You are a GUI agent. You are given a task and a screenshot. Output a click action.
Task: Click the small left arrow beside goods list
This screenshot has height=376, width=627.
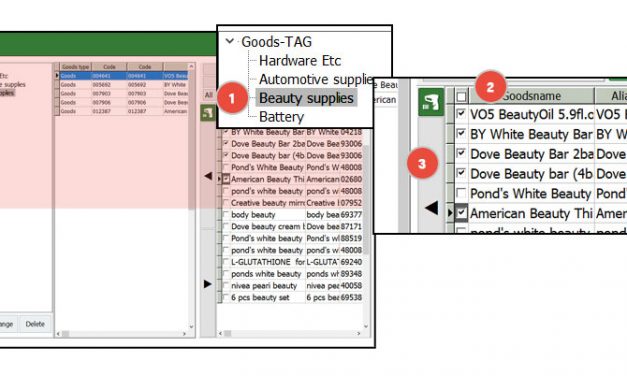click(x=208, y=176)
